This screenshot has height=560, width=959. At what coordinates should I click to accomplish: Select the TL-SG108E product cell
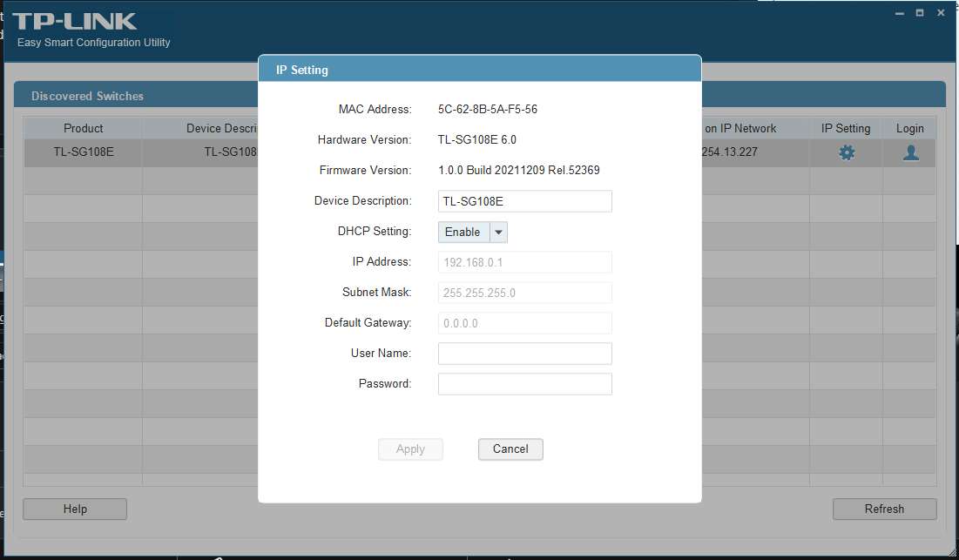[83, 152]
